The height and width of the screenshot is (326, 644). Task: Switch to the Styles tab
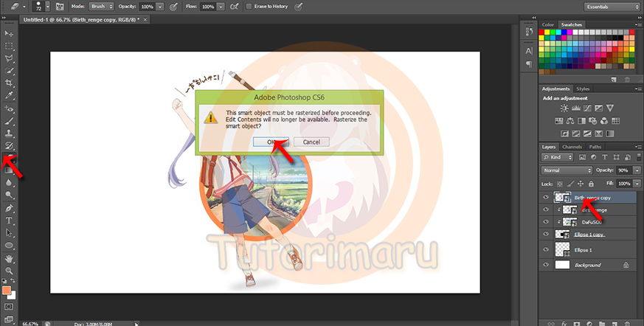(583, 89)
